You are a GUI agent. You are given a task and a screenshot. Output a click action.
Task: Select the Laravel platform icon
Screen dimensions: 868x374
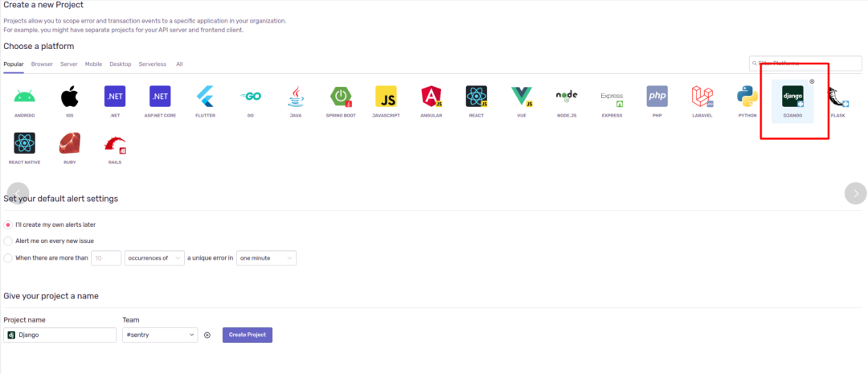(x=702, y=97)
